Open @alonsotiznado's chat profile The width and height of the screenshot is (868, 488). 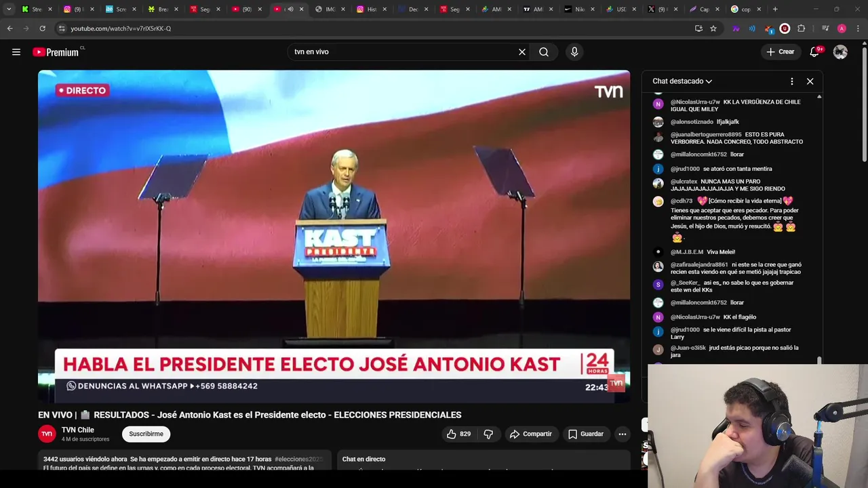(x=692, y=122)
